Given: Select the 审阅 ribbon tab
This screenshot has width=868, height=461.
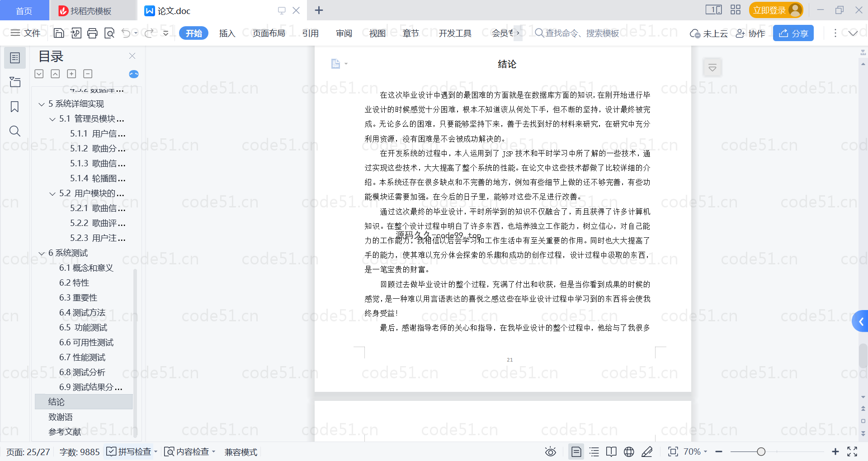Looking at the screenshot, I should [344, 33].
